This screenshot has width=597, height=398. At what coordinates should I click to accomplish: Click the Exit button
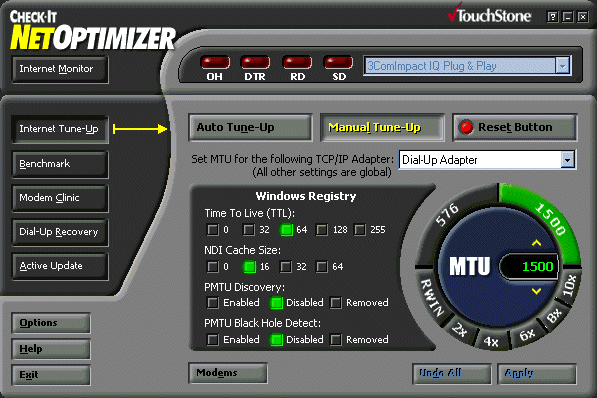click(x=51, y=375)
